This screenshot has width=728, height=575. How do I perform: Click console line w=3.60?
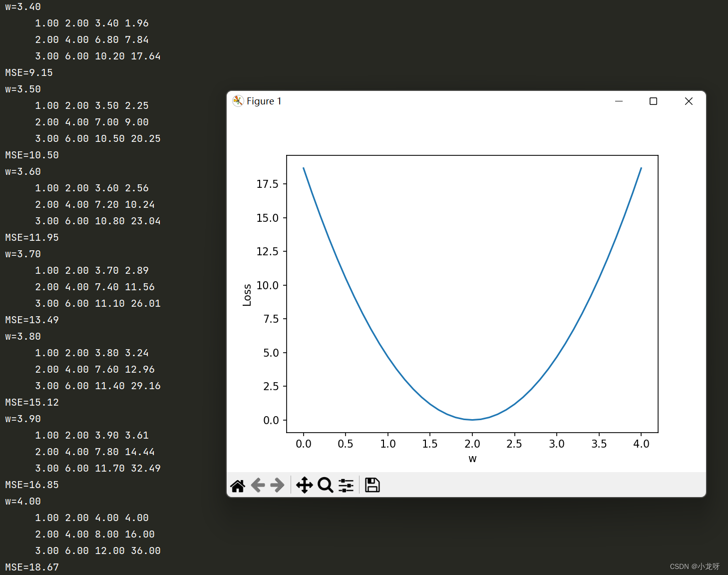(x=23, y=172)
